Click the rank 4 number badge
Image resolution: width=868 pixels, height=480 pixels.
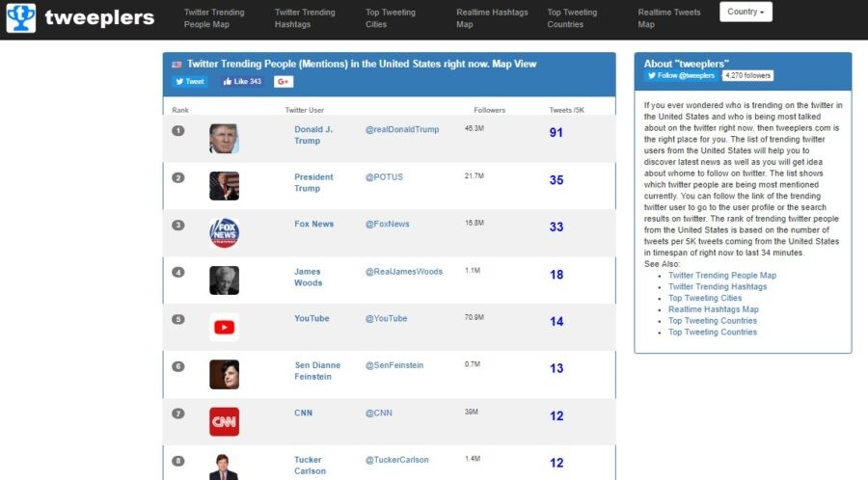pyautogui.click(x=177, y=272)
